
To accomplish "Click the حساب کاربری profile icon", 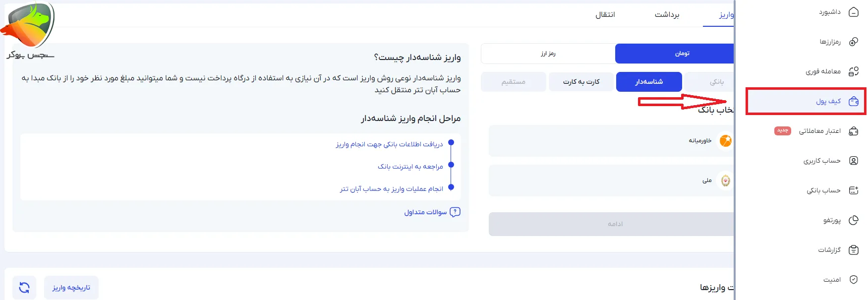I will [x=854, y=161].
